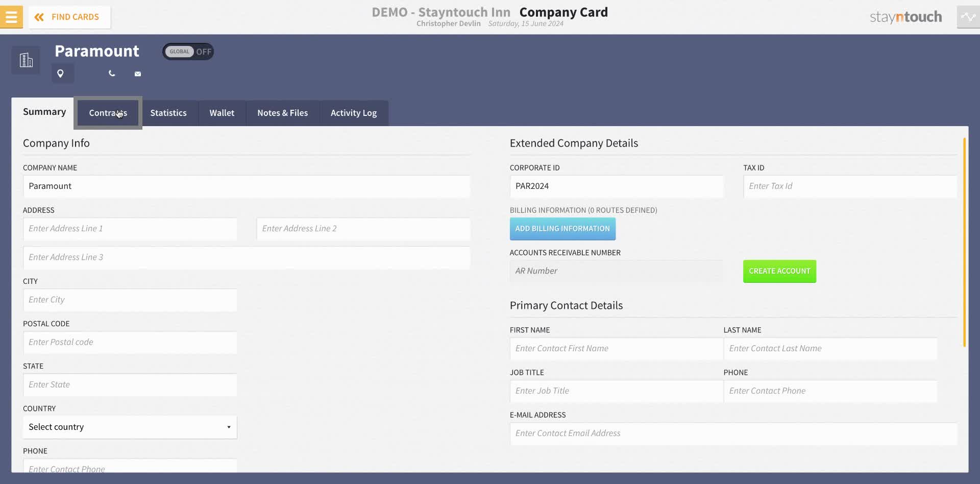Click the Accounts Receivable Number label
This screenshot has width=980, height=484.
click(565, 253)
